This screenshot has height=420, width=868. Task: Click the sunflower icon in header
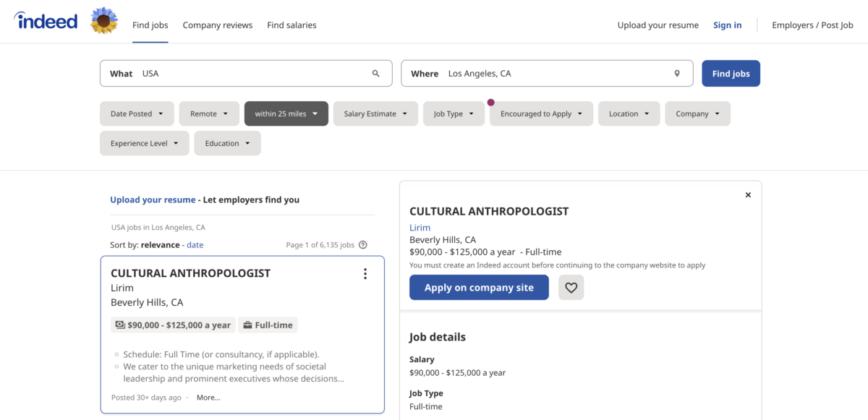point(104,22)
